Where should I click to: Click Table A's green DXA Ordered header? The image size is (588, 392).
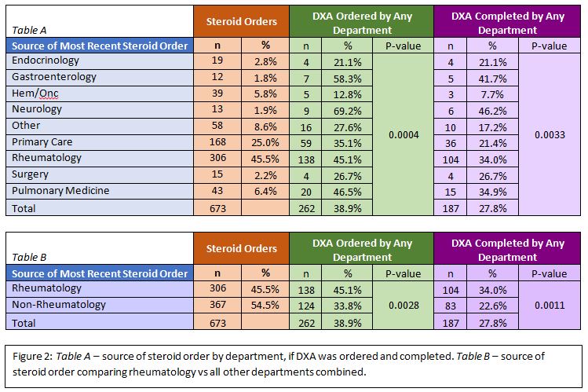coord(360,23)
